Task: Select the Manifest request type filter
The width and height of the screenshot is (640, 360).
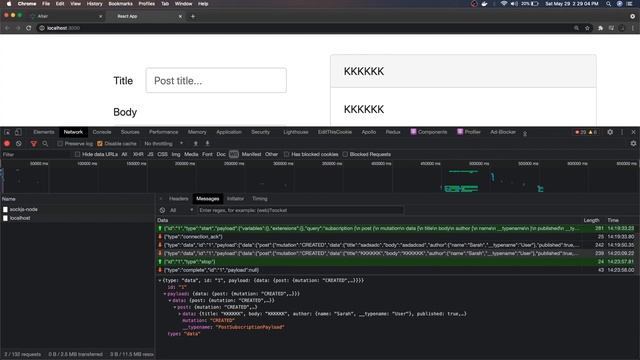Action: coord(251,154)
